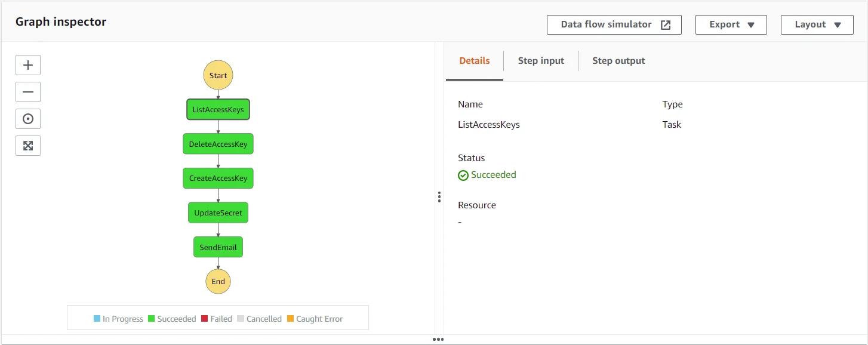Viewport: 868px width, 345px height.
Task: Click the Succeeded status check icon
Action: tap(463, 175)
